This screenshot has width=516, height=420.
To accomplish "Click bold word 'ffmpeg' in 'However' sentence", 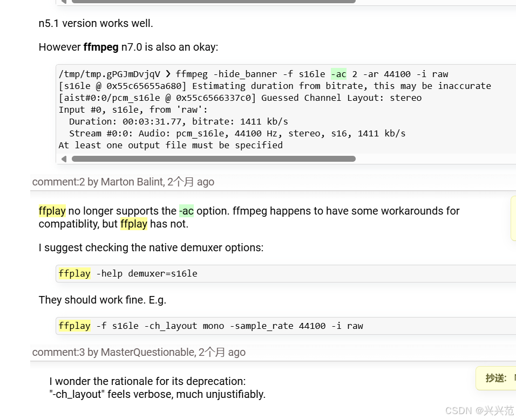I will pos(101,47).
